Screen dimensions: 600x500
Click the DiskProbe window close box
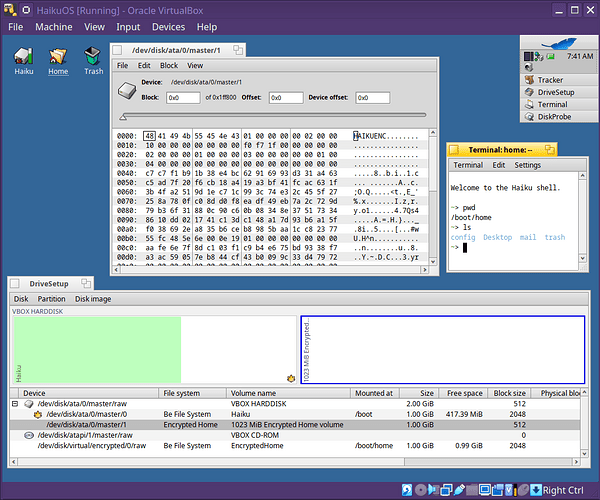point(117,50)
